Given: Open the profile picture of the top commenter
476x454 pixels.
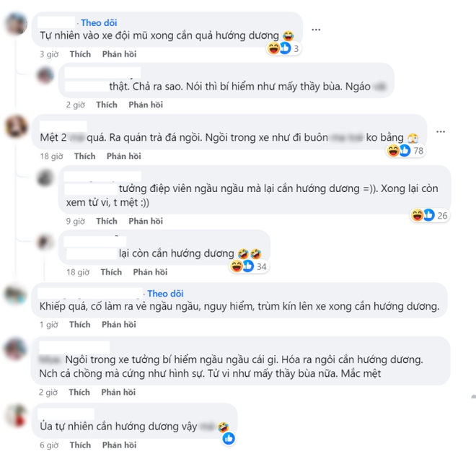Looking at the screenshot, I should [15, 24].
